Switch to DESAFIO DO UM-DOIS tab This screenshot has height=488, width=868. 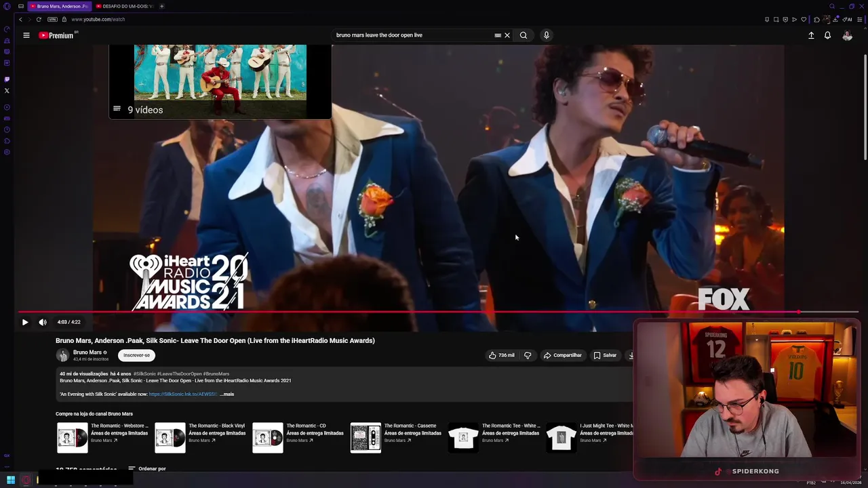pos(125,6)
